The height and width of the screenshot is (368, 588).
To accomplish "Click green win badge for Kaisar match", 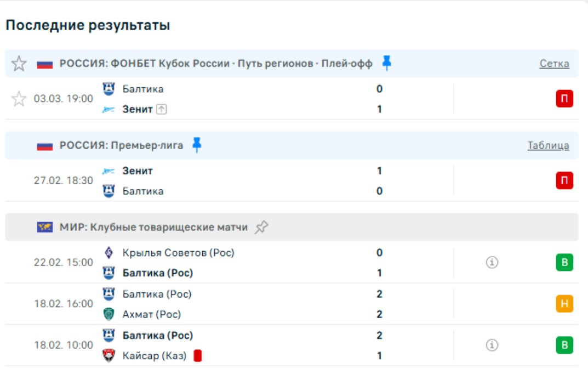I will click(x=564, y=345).
